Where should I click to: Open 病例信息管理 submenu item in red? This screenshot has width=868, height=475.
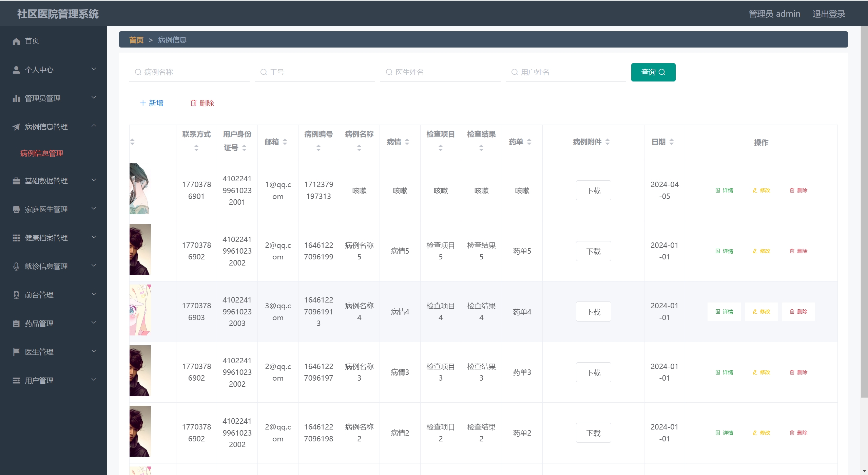coord(42,153)
